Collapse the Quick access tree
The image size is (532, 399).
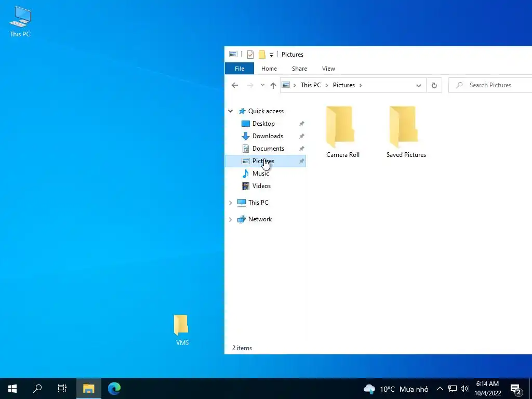click(x=230, y=111)
